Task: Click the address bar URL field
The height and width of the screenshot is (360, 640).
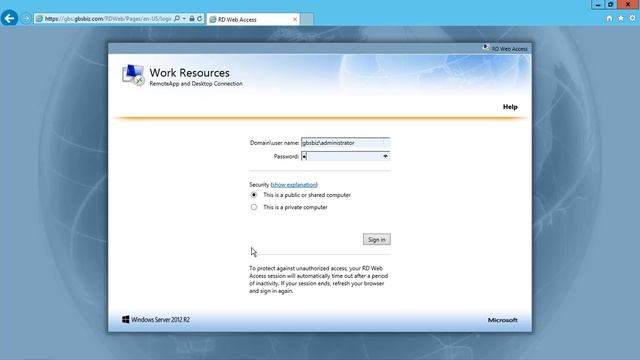Action: pyautogui.click(x=108, y=19)
